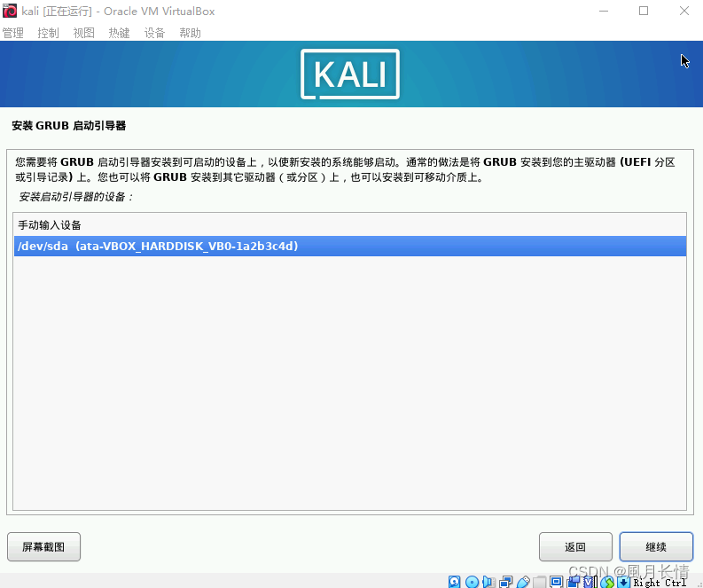Viewport: 703px width, 588px height.
Task: Click the 屏幕截图 (Screenshot) button
Action: pos(43,546)
